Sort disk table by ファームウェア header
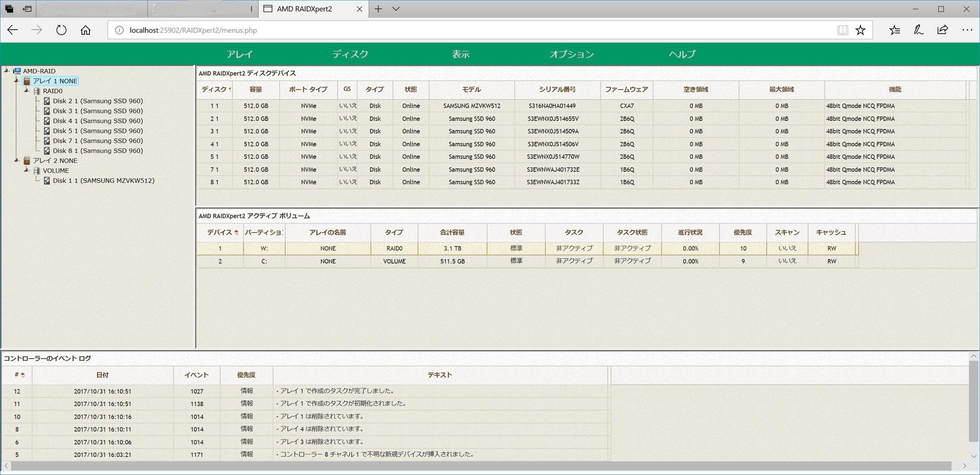This screenshot has height=475, width=980. [x=627, y=89]
